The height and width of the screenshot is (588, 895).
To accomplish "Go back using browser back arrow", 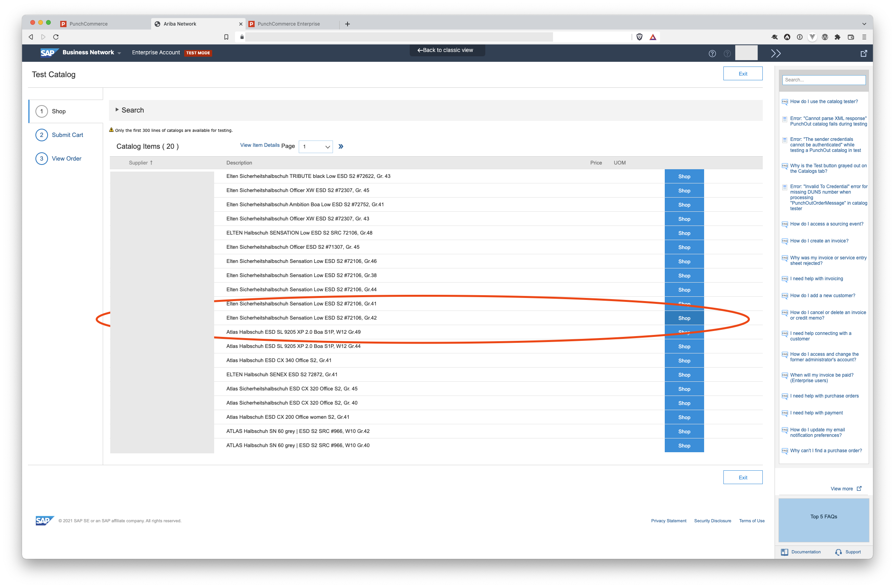I will click(x=31, y=37).
